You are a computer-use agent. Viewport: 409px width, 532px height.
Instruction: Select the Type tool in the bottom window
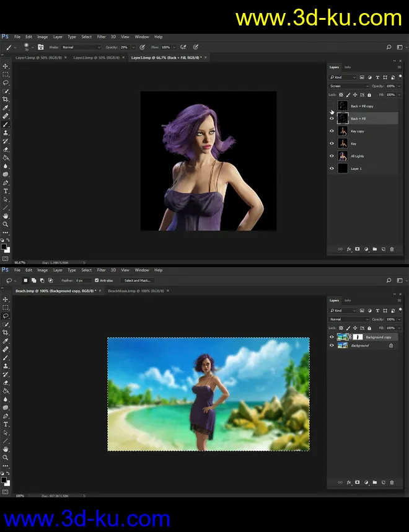tap(6, 424)
